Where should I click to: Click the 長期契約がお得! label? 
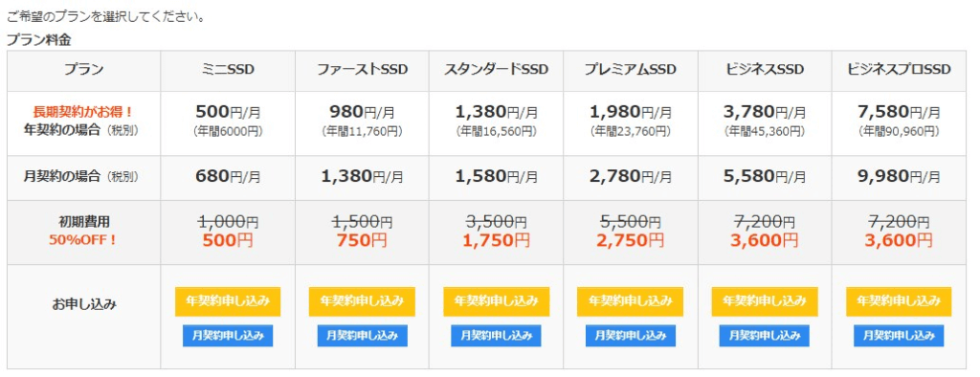coord(83,112)
